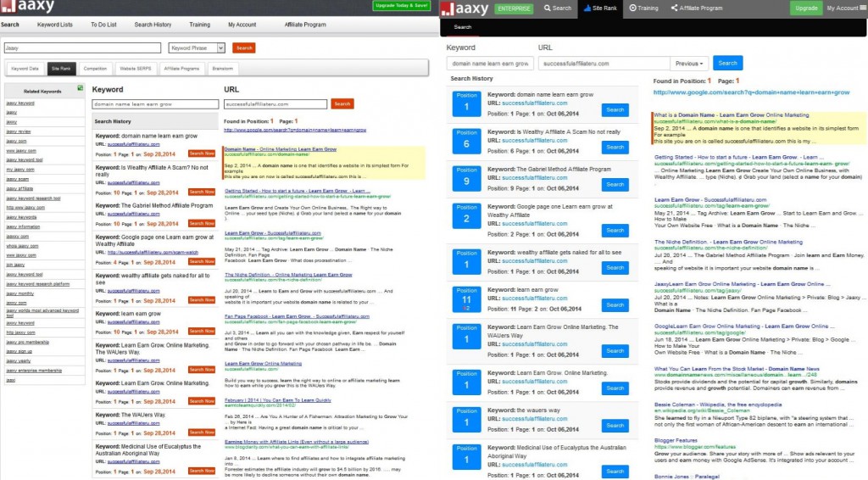The height and width of the screenshot is (480, 868).
Task: Click blue Search button beside Previous dropdown
Action: (x=727, y=63)
